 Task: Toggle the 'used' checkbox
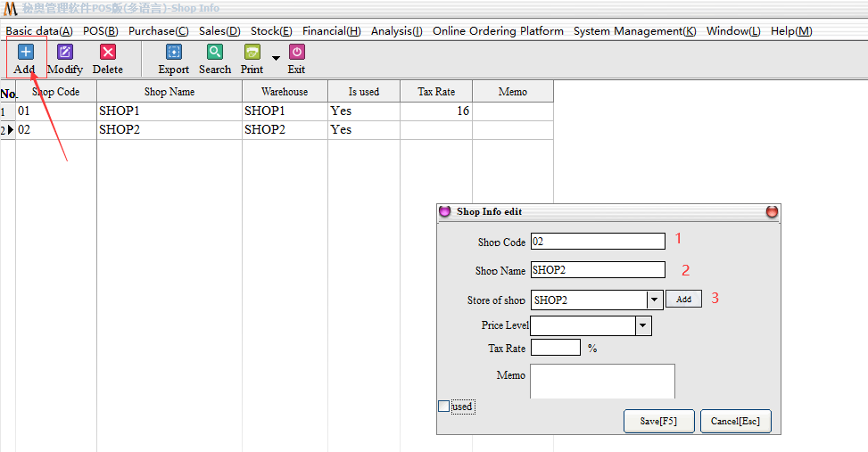(x=444, y=407)
